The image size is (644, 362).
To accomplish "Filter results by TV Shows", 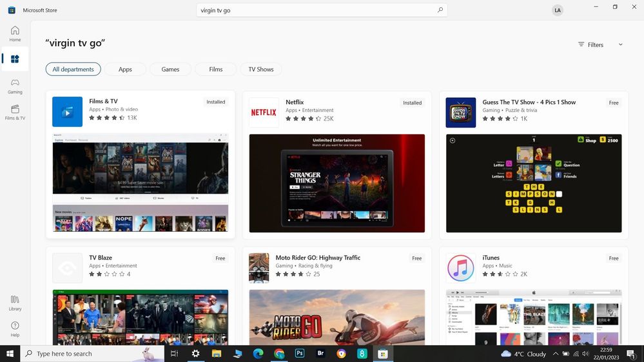I will (x=261, y=69).
